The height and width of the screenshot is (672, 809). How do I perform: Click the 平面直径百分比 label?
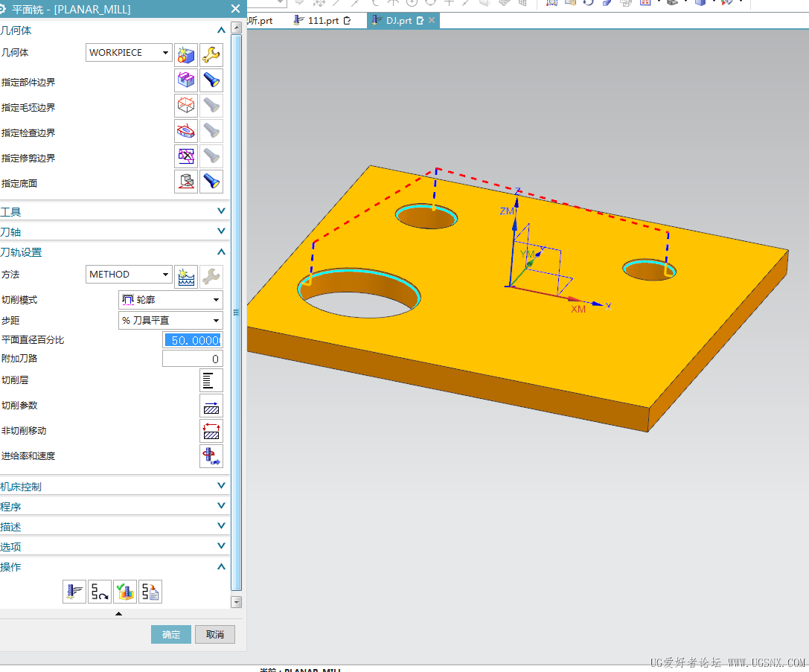(x=33, y=340)
